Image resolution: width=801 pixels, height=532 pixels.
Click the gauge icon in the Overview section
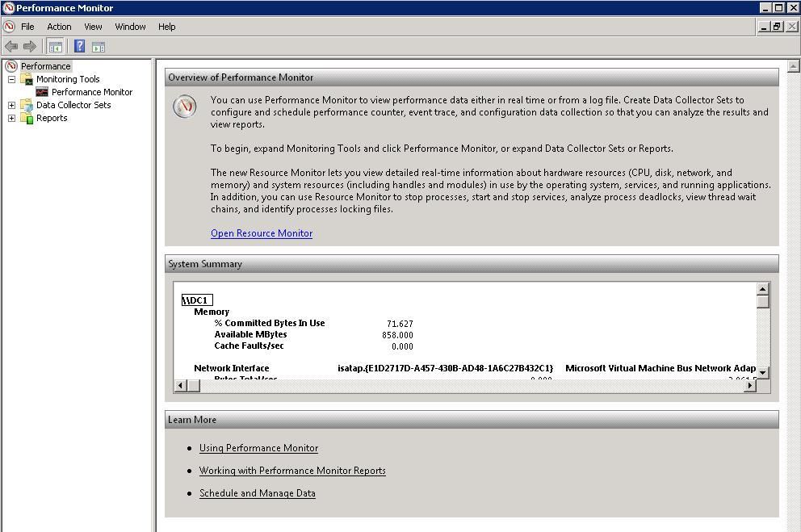tap(184, 107)
